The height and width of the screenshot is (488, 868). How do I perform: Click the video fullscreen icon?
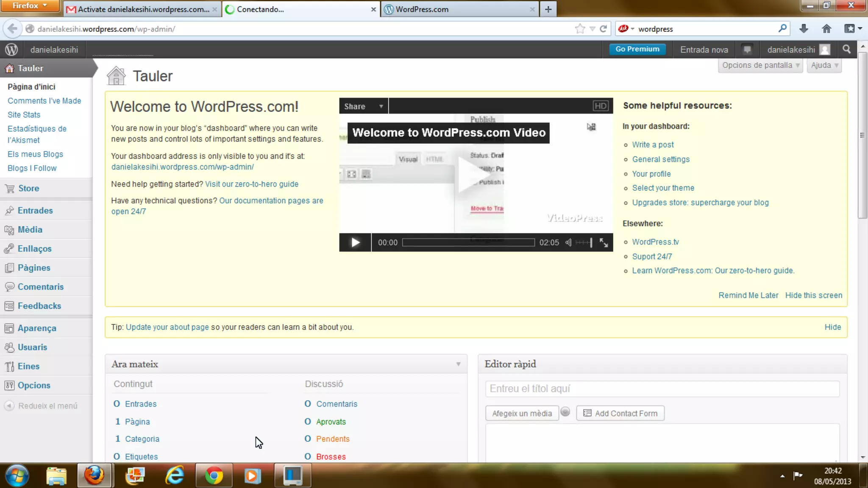click(604, 243)
